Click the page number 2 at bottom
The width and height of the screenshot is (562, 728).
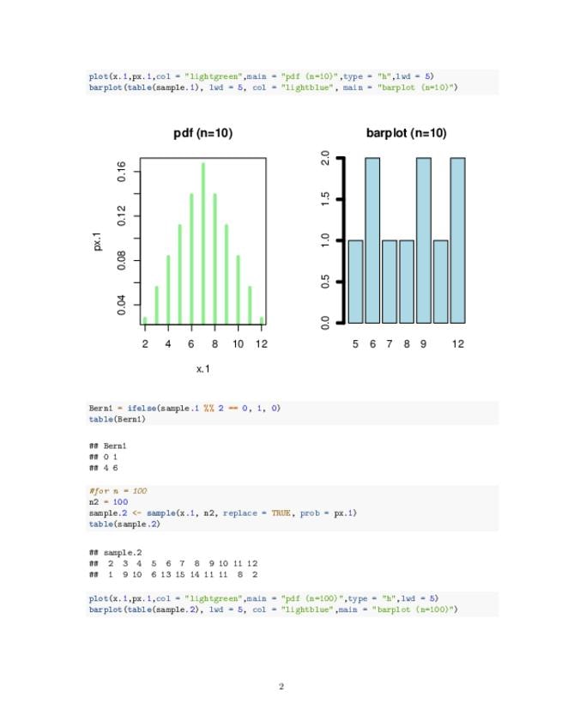(x=281, y=686)
